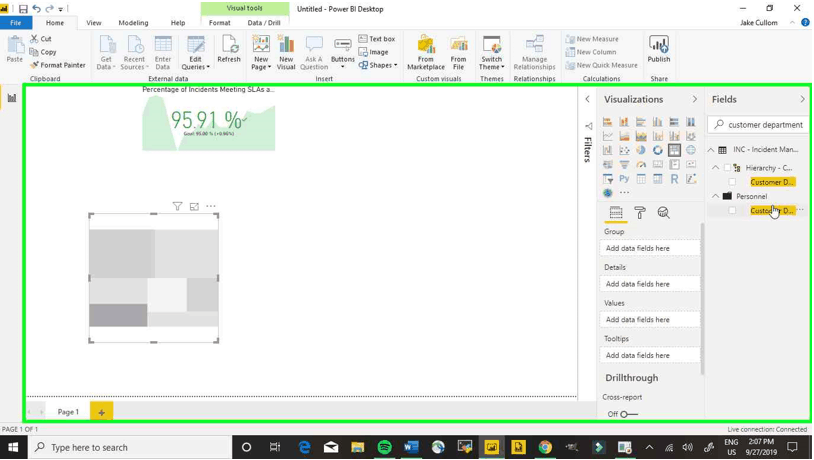
Task: Open the Fields well tab icon
Action: point(616,212)
